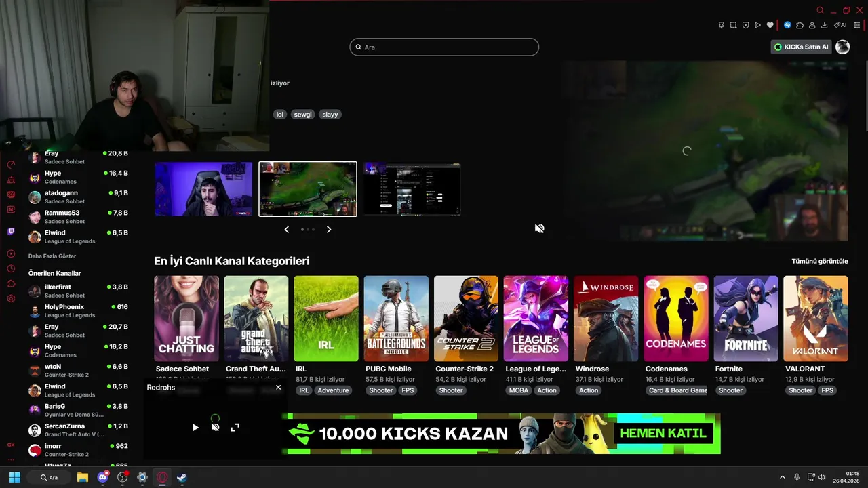Viewport: 868px width, 488px height.
Task: Click the Windows Start button
Action: pyautogui.click(x=14, y=477)
